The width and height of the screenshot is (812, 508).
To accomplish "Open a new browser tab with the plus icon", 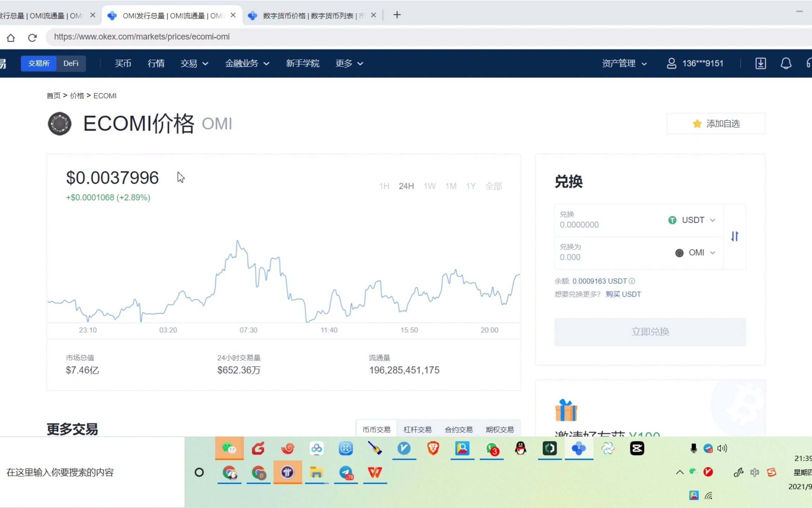I will (397, 15).
